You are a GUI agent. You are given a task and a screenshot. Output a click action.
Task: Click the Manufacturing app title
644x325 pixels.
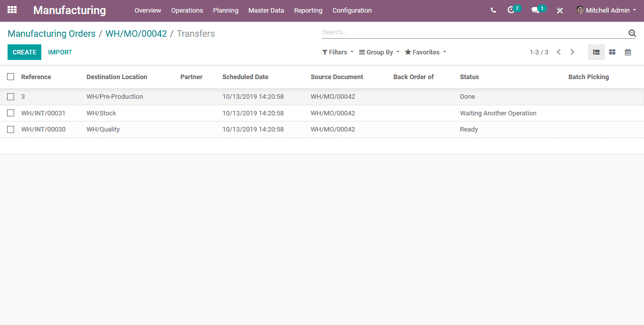[x=69, y=10]
